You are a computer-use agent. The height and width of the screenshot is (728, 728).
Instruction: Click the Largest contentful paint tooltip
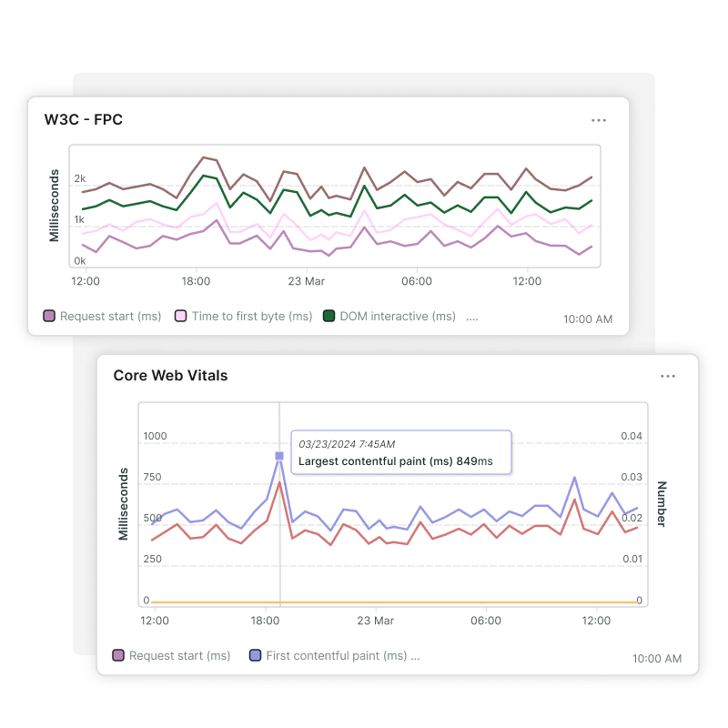point(400,452)
